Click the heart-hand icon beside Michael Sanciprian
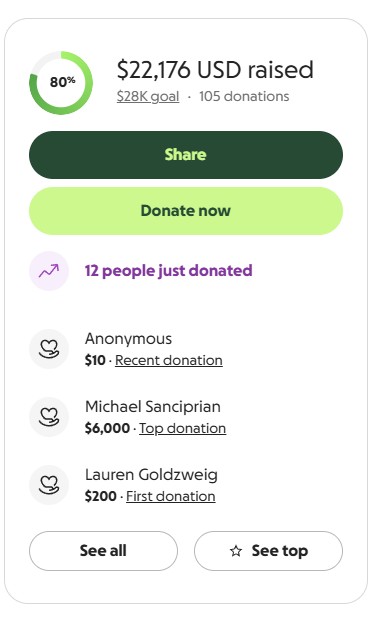381x622 pixels. click(49, 417)
